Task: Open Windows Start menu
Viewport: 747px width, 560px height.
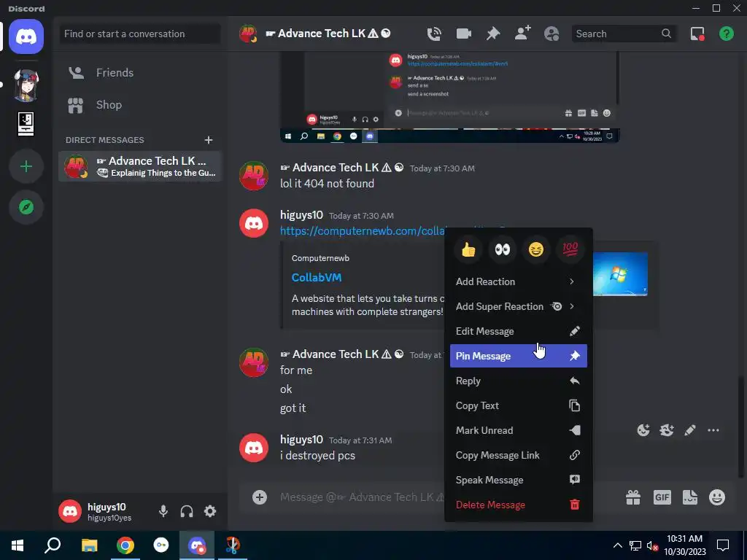Action: (18, 545)
